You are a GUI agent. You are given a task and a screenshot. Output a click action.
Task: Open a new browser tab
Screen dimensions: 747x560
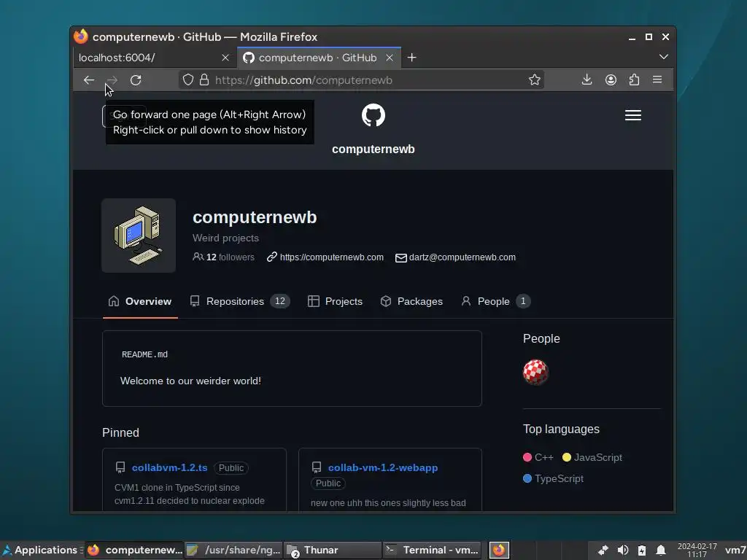pyautogui.click(x=412, y=58)
